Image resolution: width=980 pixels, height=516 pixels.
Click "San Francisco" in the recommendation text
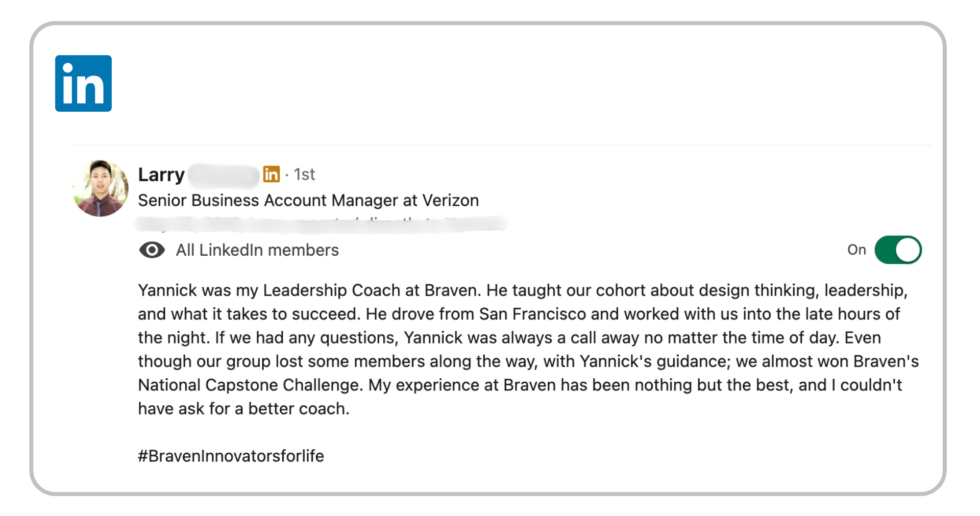[532, 314]
